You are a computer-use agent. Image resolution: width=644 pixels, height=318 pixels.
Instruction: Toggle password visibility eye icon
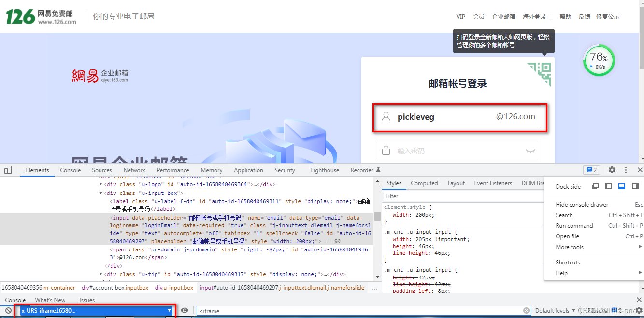tap(530, 151)
